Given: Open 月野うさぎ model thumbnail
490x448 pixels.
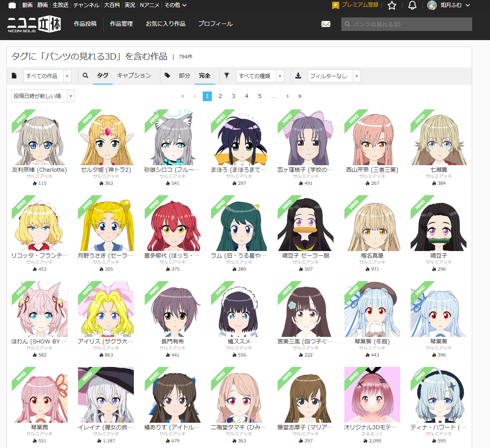Looking at the screenshot, I should pyautogui.click(x=106, y=223).
